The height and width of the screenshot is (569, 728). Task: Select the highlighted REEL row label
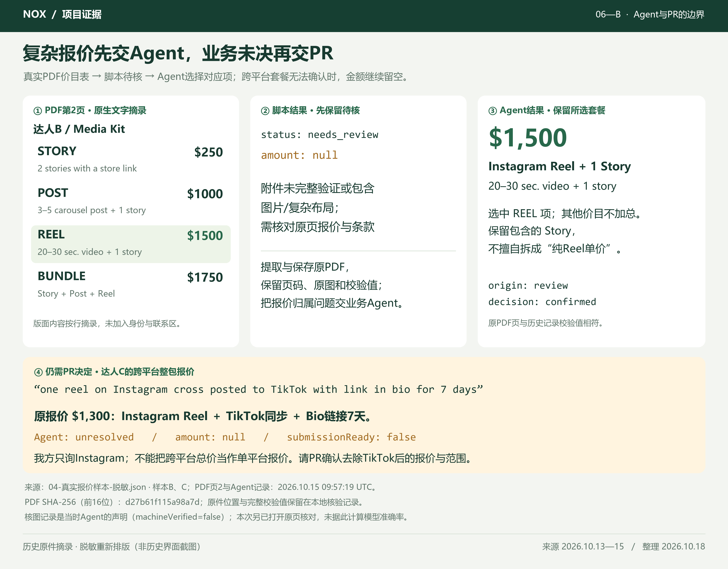coord(51,234)
